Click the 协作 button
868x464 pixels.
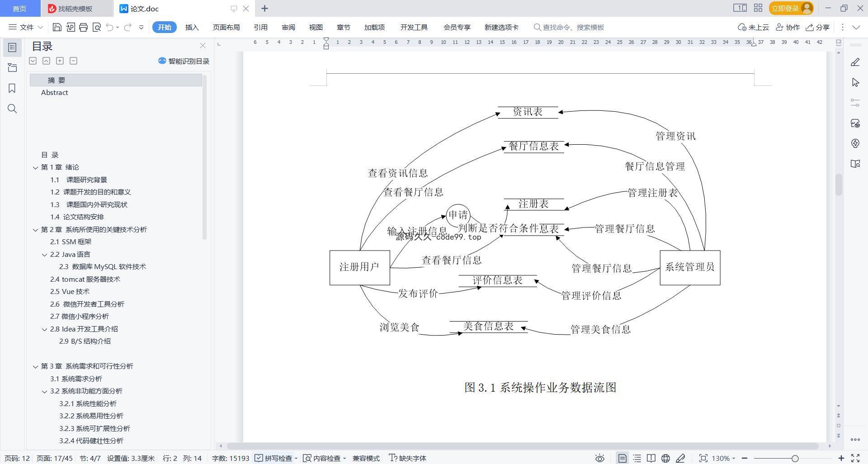(x=788, y=27)
